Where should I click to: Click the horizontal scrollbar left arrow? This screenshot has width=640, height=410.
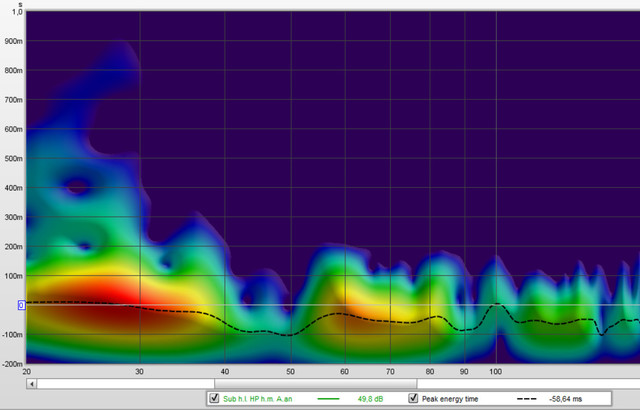point(33,382)
